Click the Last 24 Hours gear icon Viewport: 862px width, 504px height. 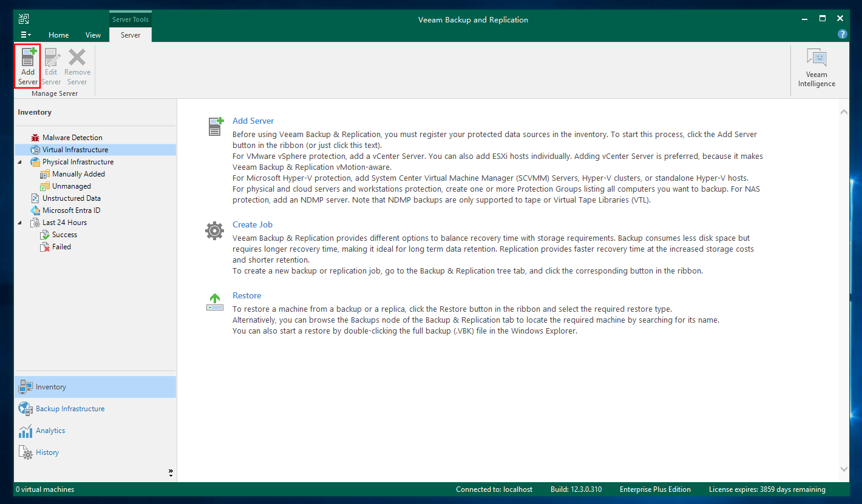pos(35,223)
